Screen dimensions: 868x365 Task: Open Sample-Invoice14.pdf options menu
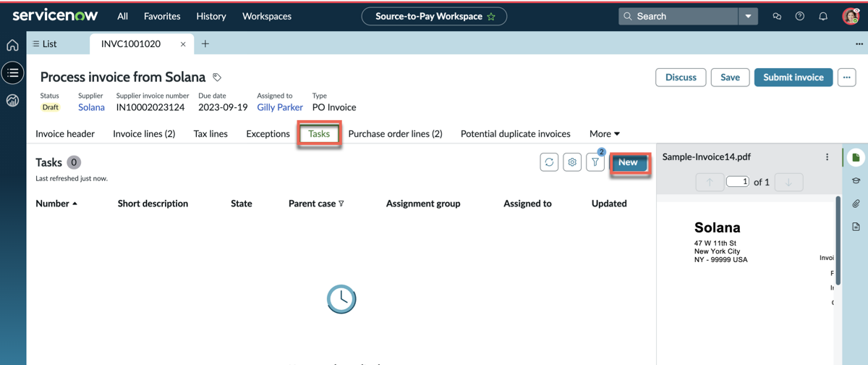pyautogui.click(x=827, y=157)
